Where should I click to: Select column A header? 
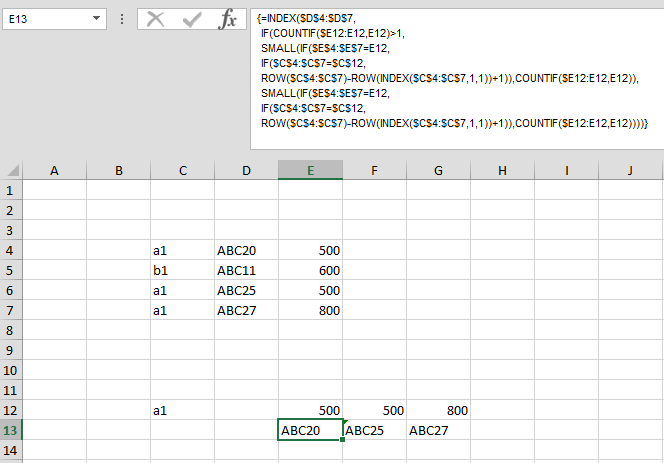coord(54,170)
